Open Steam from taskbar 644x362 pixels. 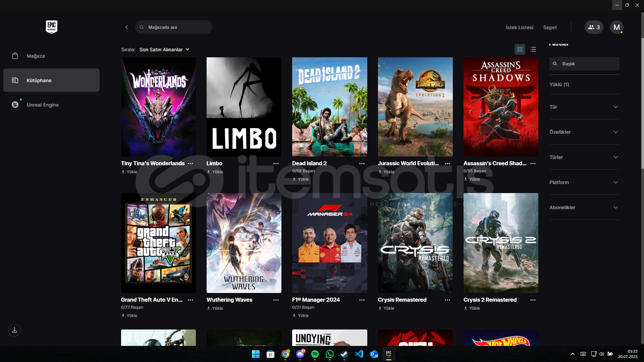[344, 354]
